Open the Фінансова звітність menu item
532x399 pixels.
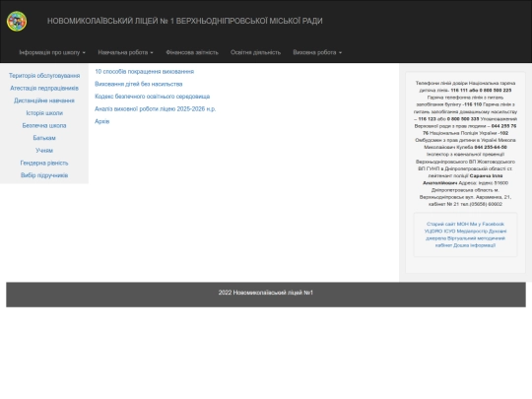pyautogui.click(x=192, y=52)
